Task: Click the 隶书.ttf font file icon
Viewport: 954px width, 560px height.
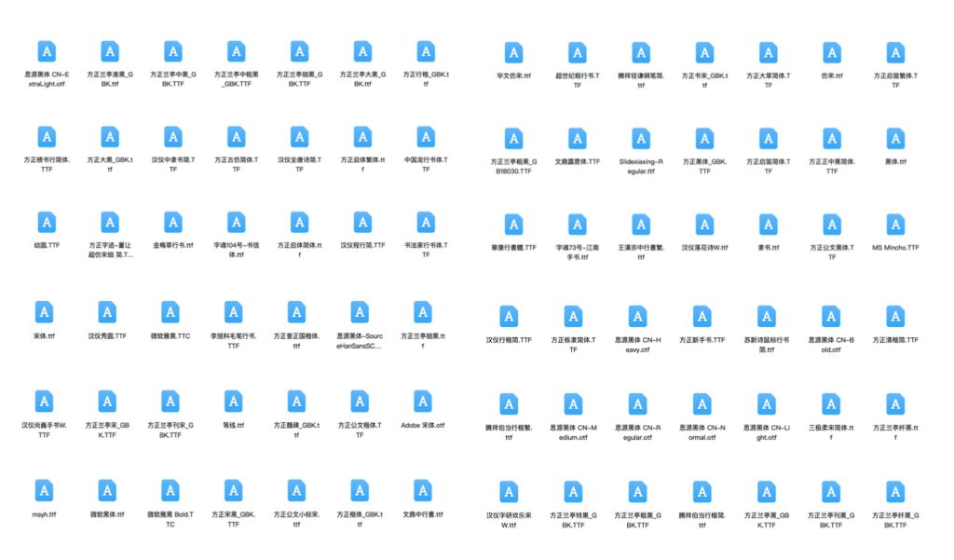Action: pyautogui.click(x=769, y=225)
